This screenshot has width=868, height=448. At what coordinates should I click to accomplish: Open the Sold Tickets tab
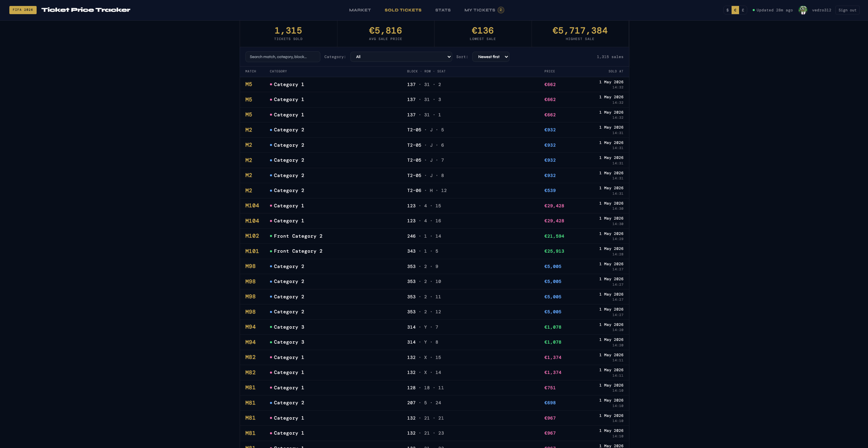[x=403, y=10]
